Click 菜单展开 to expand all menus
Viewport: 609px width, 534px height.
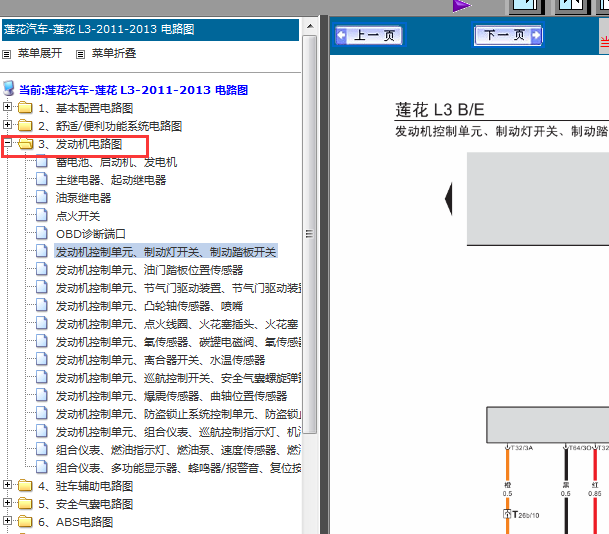40,53
